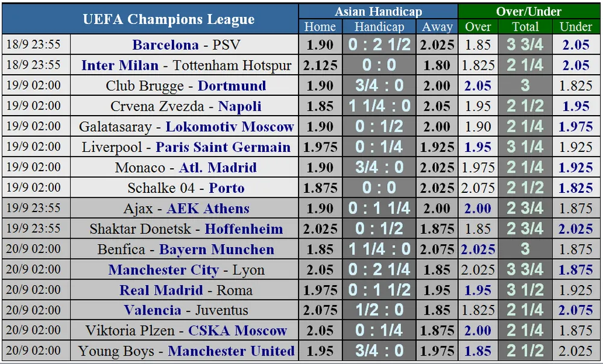Click the Dortmund team name

coord(232,86)
